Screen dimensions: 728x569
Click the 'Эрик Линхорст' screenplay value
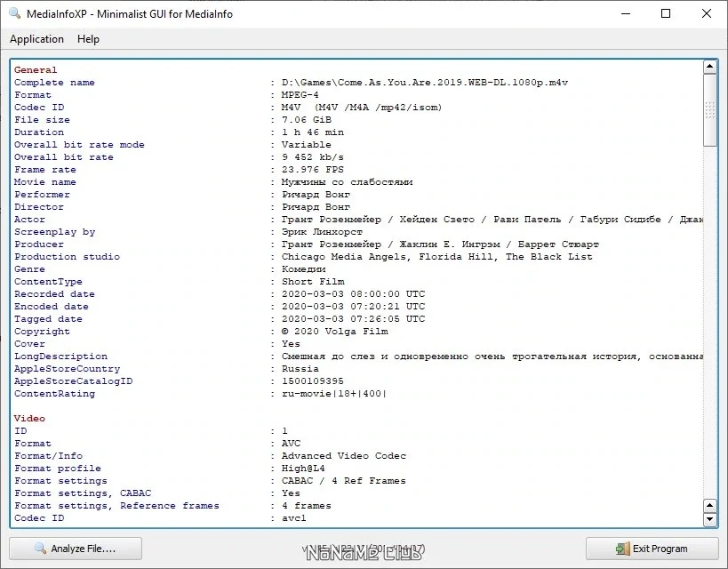pos(322,232)
